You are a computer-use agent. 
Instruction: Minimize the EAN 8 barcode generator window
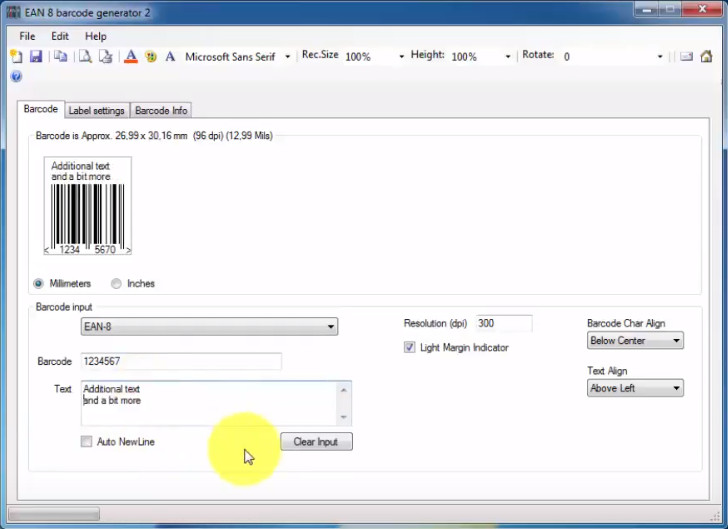click(646, 9)
